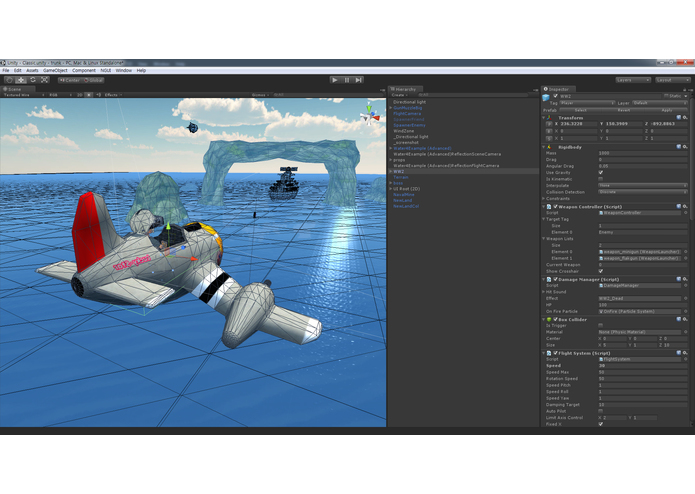Toggle the Use Gravity checkbox

tap(601, 173)
